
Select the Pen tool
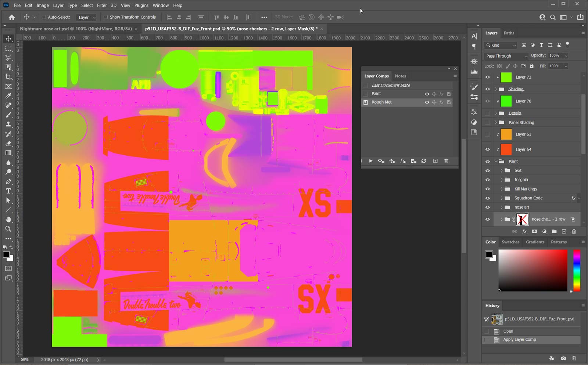pos(8,181)
